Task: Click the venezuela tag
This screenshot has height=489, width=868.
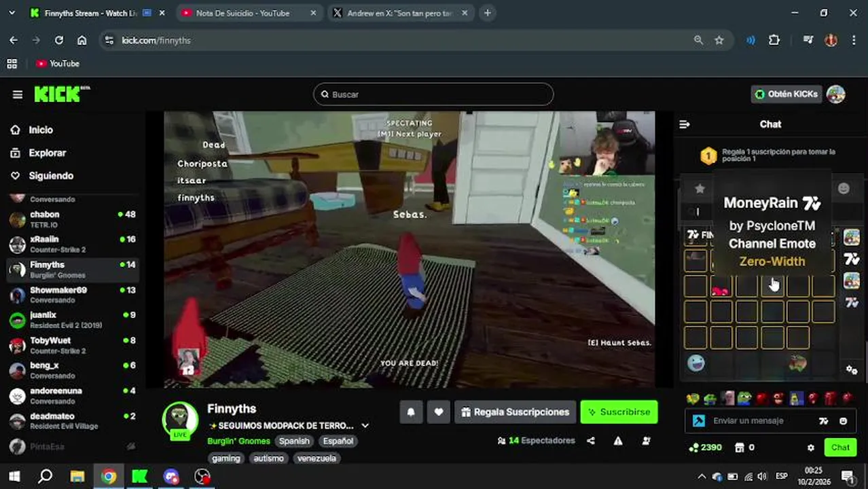Action: (317, 458)
